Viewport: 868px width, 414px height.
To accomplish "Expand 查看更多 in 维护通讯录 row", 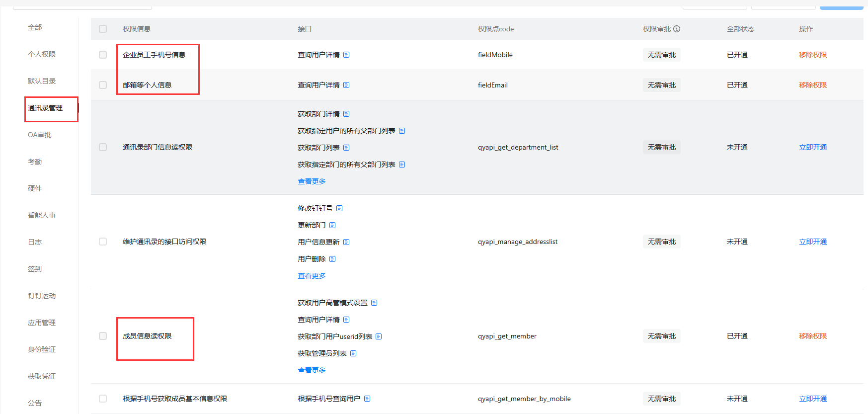I will coord(312,276).
